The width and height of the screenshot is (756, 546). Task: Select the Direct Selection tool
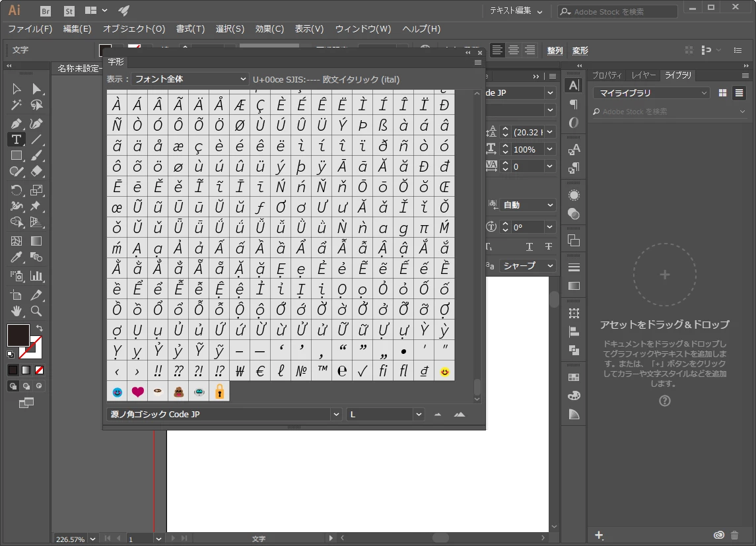point(36,88)
